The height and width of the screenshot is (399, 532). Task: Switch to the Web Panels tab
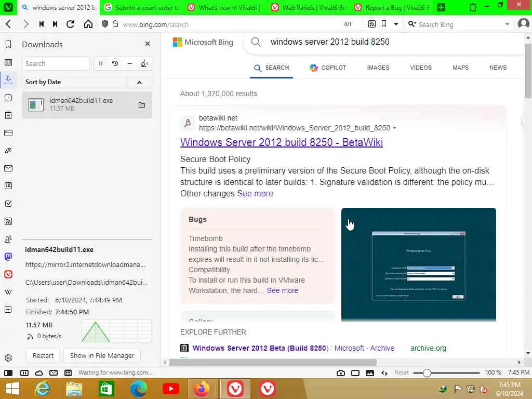(308, 7)
